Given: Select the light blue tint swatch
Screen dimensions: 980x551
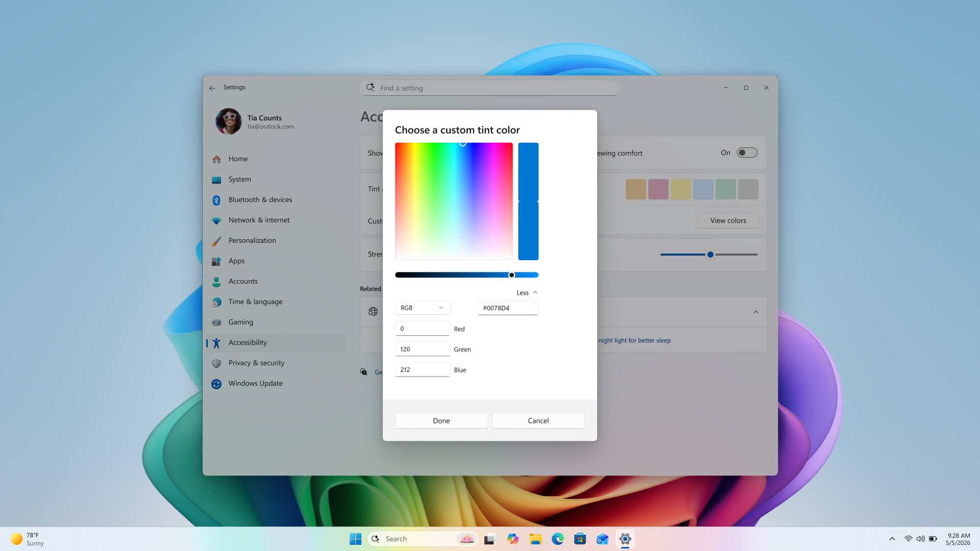Looking at the screenshot, I should coord(703,189).
